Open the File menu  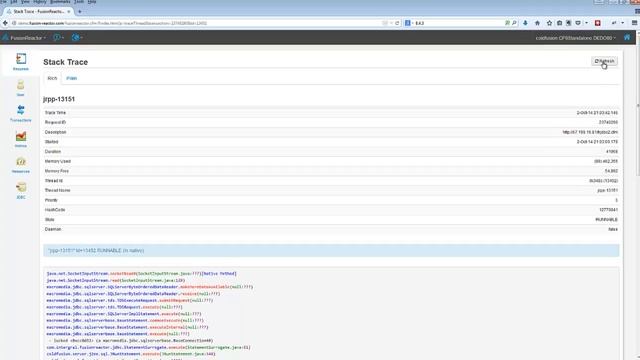click(4, 2)
